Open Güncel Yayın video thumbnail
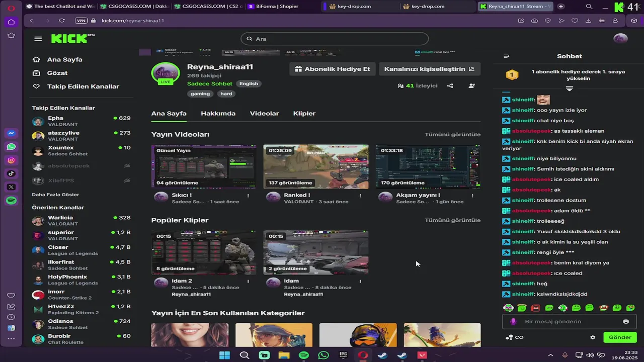 204,167
